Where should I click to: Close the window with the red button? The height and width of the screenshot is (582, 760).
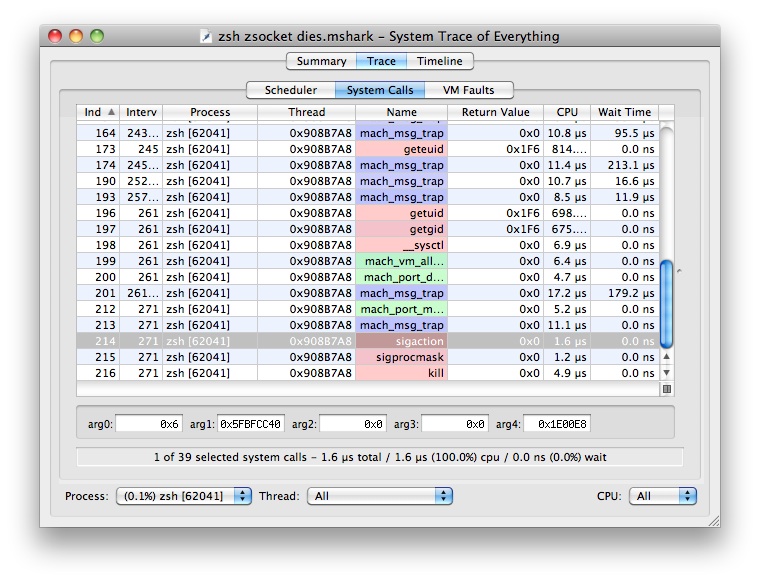click(55, 36)
